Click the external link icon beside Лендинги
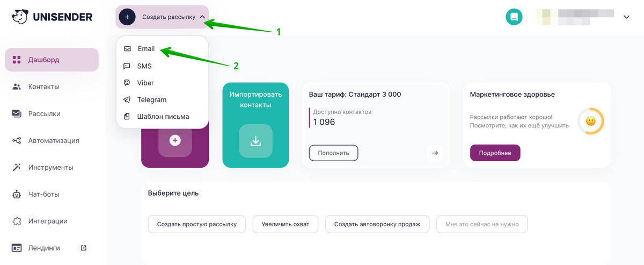Image resolution: width=644 pixels, height=265 pixels. pos(83,248)
